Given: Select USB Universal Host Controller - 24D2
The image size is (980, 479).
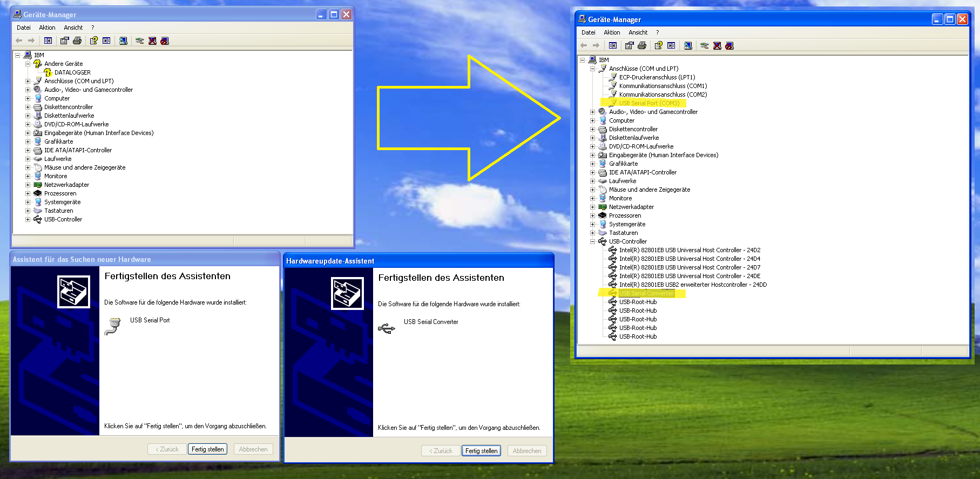Looking at the screenshot, I should coord(690,250).
